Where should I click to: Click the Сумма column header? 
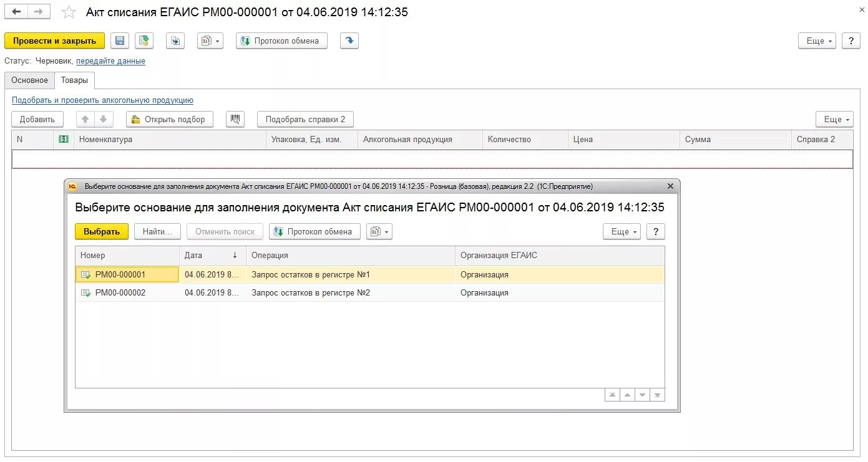(x=735, y=140)
